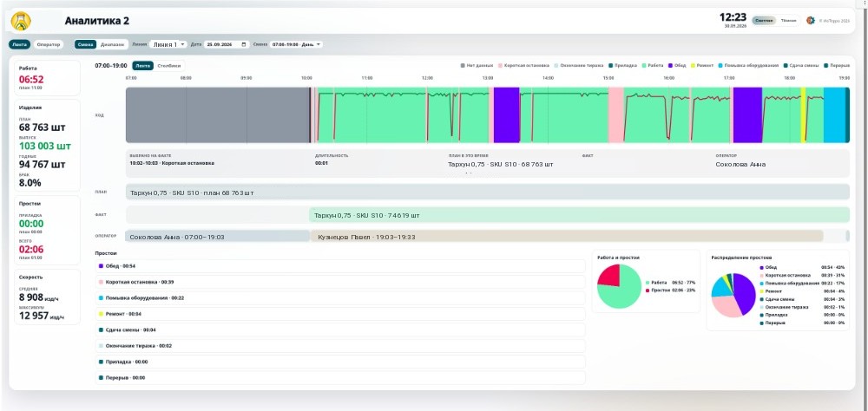
Task: Click the fact bar Тархун 0,75 74 619 шт
Action: tap(580, 215)
